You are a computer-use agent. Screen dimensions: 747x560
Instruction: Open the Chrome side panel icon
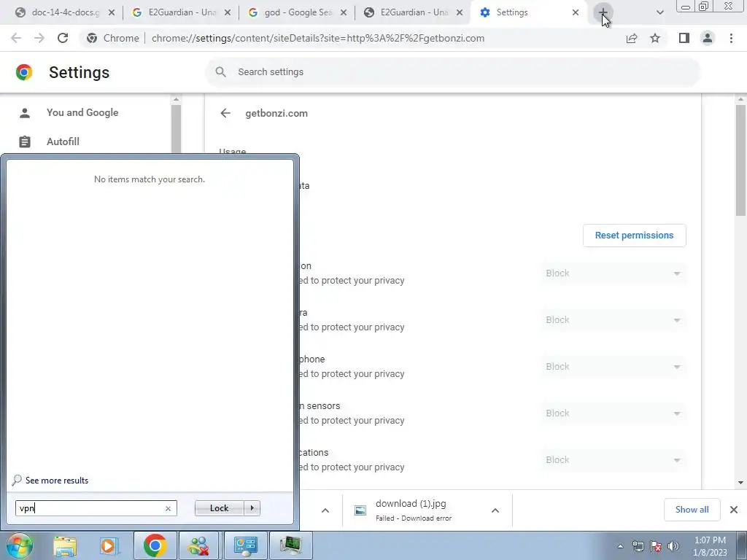coord(684,38)
